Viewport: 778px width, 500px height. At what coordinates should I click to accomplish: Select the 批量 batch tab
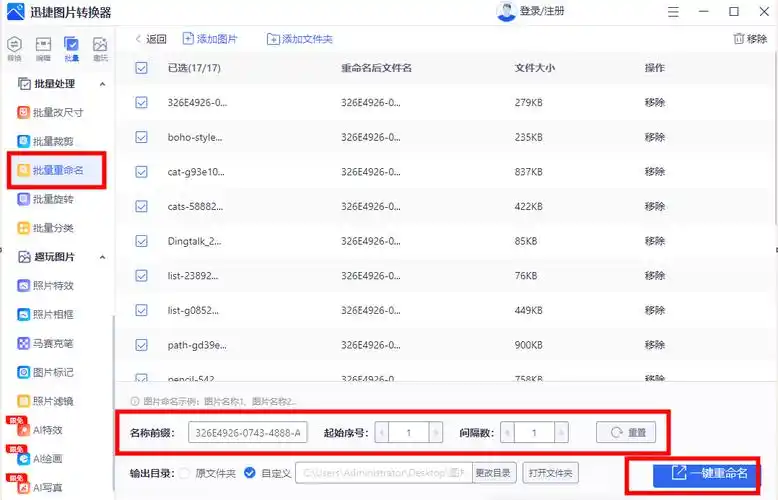pos(71,49)
